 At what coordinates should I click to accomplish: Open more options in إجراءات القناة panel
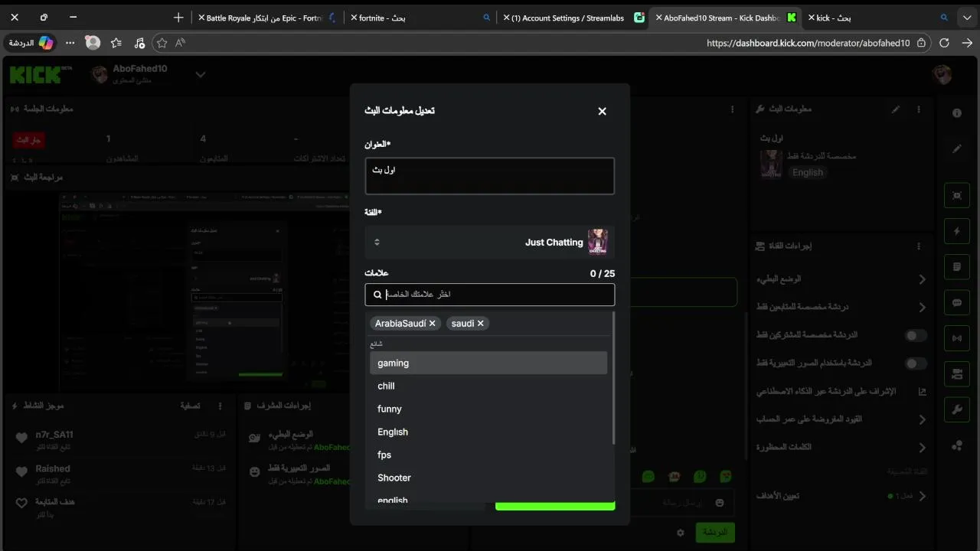coord(920,246)
